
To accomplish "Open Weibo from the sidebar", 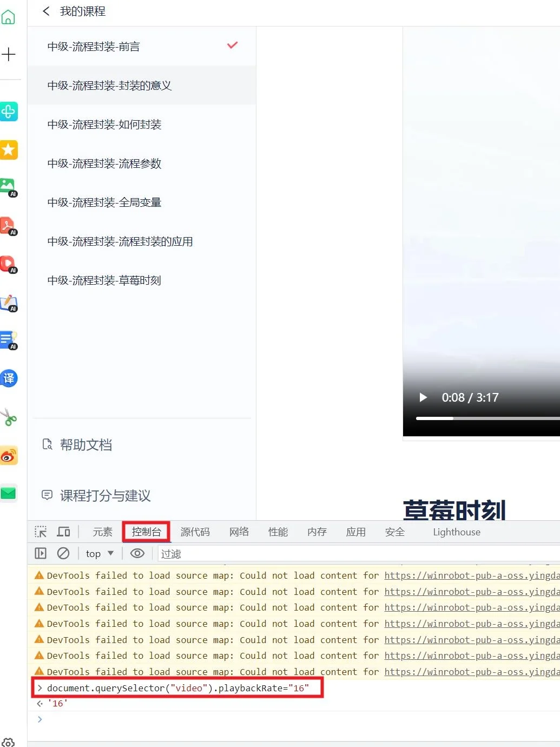I will click(x=9, y=455).
